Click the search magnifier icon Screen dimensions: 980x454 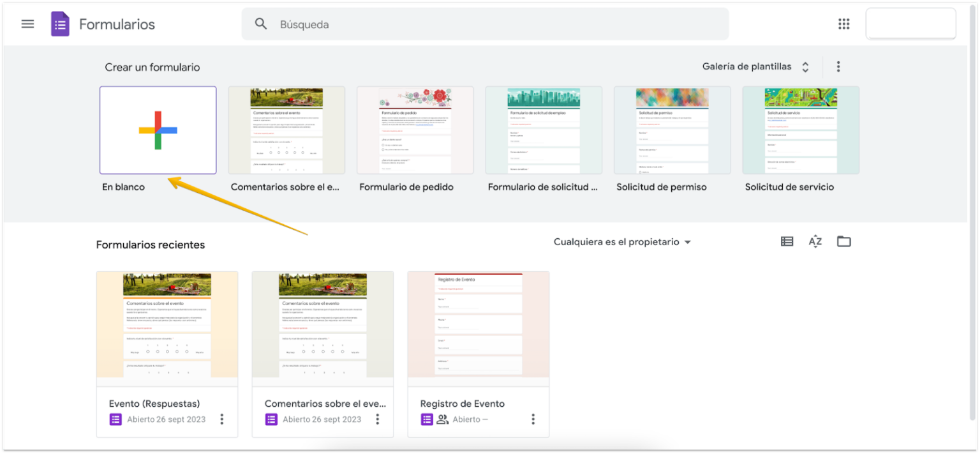pos(261,24)
